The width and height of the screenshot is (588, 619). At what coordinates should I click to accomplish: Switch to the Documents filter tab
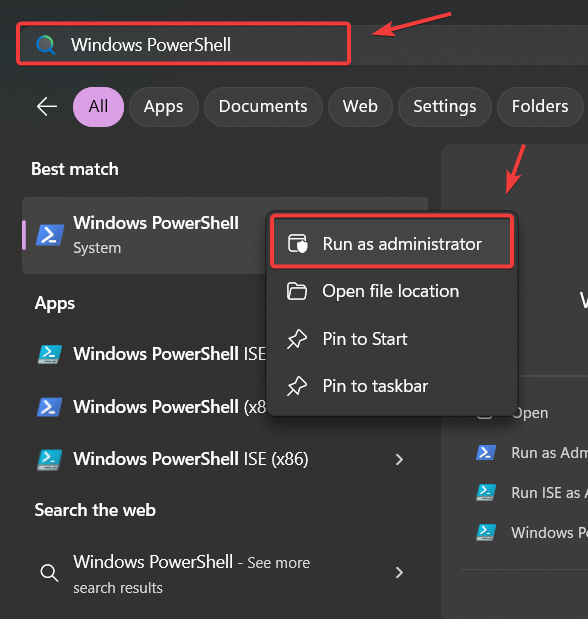point(263,107)
